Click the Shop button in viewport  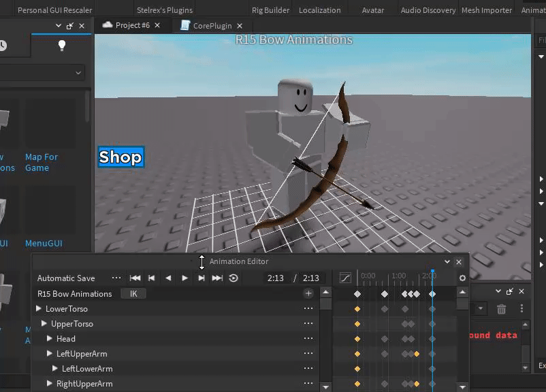[x=121, y=157]
